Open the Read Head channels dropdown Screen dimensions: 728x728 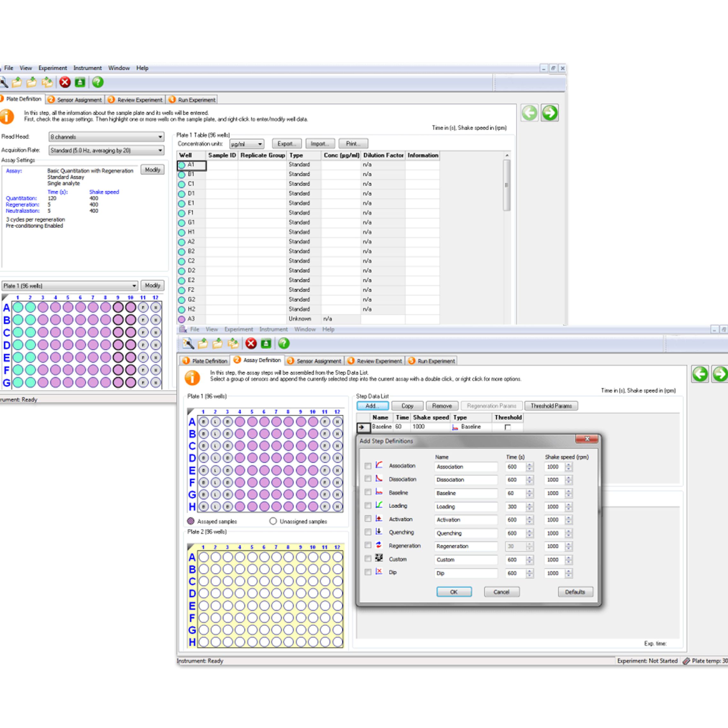click(x=160, y=137)
